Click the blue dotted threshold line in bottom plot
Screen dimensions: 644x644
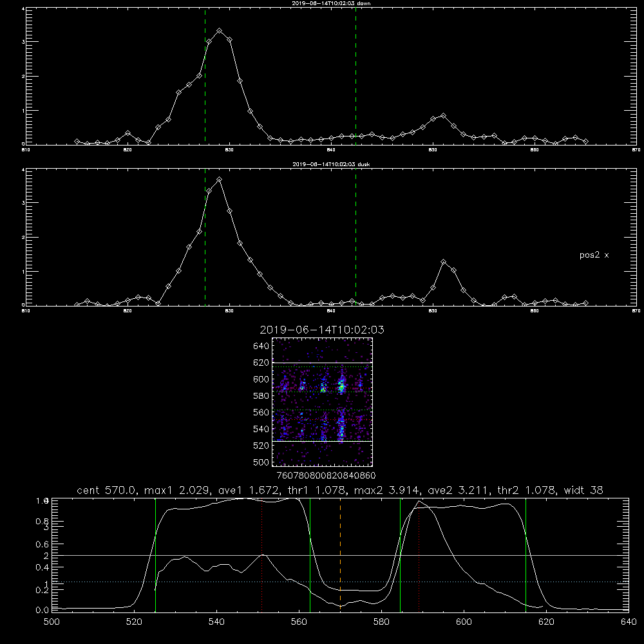coord(340,582)
